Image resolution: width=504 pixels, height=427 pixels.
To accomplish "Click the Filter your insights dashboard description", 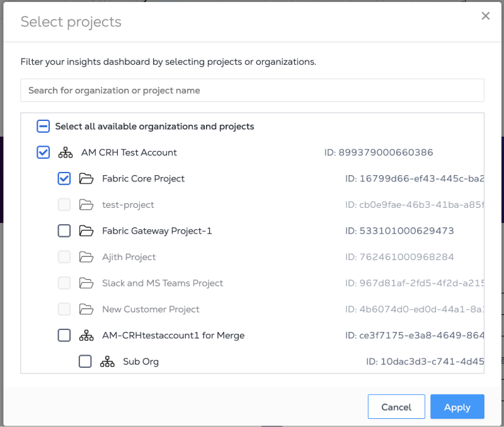I will coord(168,62).
